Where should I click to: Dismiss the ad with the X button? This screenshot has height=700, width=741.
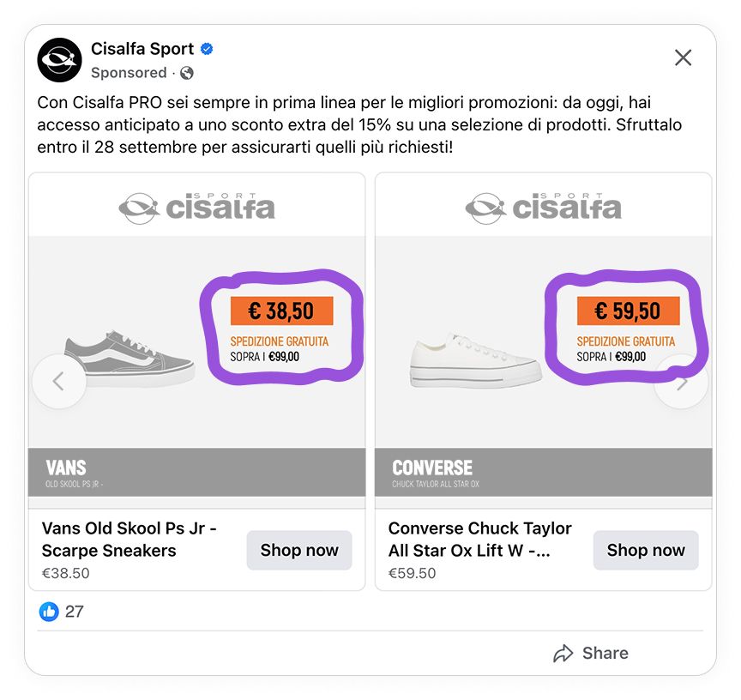[683, 57]
